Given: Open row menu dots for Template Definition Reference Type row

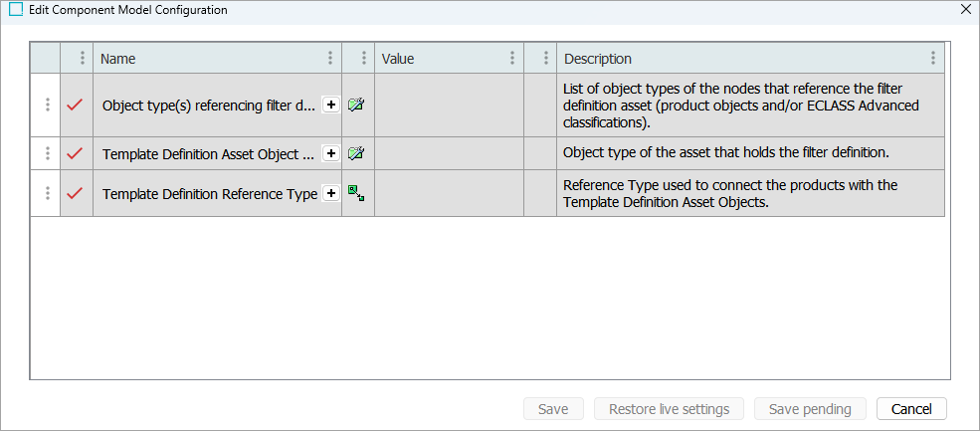Looking at the screenshot, I should pyautogui.click(x=47, y=193).
